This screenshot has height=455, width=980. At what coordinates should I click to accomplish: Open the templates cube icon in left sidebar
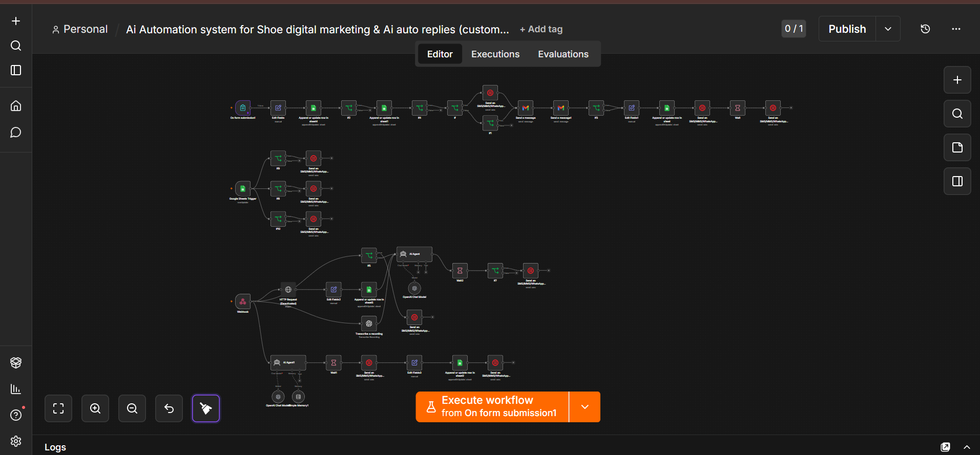pos(16,362)
